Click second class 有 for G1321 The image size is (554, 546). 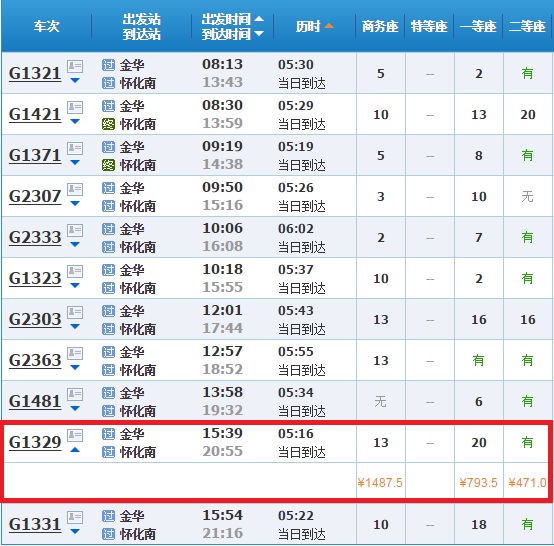pyautogui.click(x=527, y=74)
